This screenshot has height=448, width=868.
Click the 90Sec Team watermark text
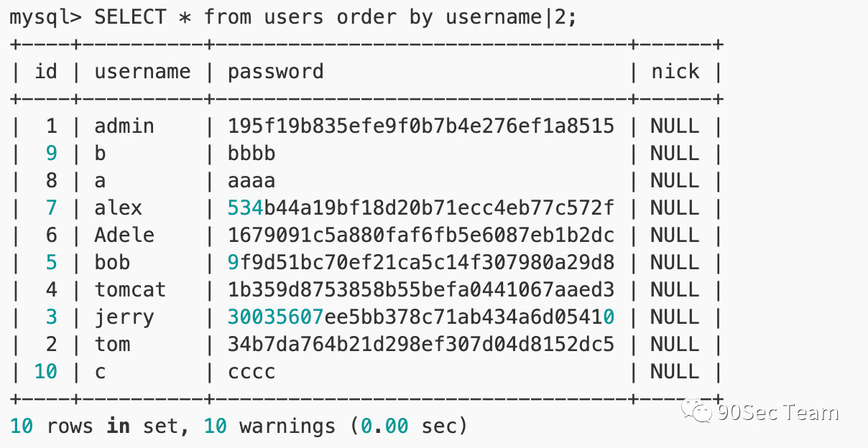point(778,412)
